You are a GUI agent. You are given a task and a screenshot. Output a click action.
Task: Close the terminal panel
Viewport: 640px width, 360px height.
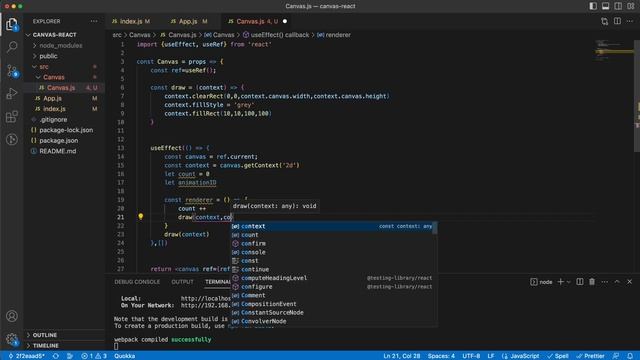pyautogui.click(x=629, y=282)
